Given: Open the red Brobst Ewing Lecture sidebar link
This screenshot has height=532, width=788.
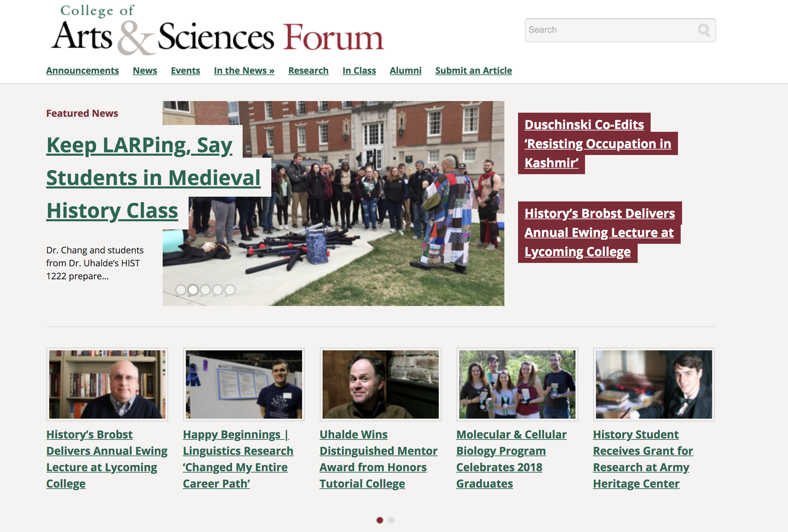Looking at the screenshot, I should click(600, 233).
